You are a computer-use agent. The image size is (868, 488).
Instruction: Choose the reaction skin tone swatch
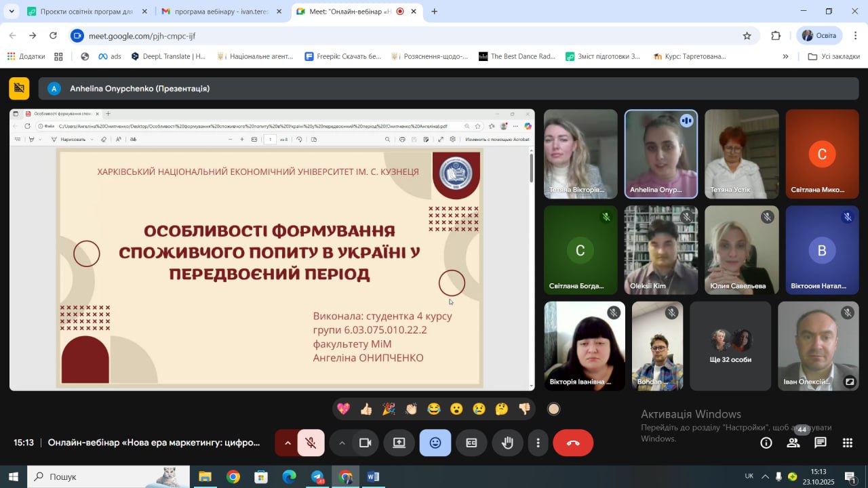pos(554,409)
